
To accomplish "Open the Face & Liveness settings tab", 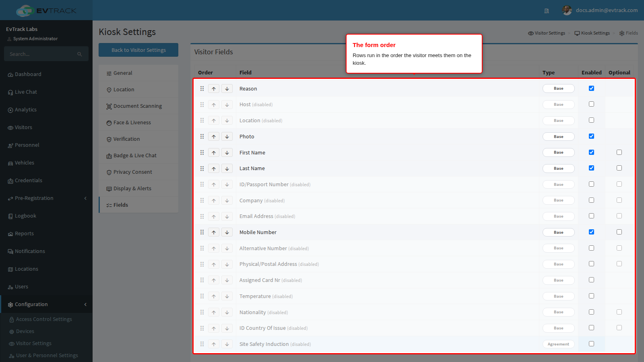I will point(138,123).
